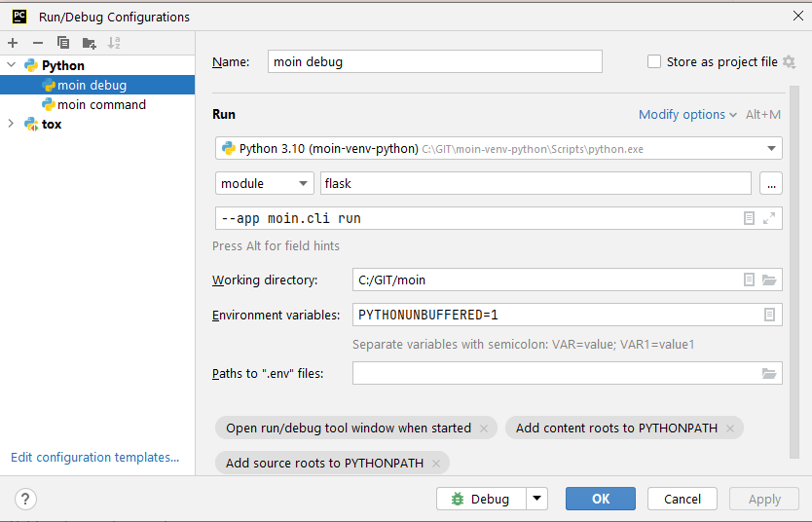Image resolution: width=812 pixels, height=522 pixels.
Task: Open Edit configuration templates link
Action: (x=94, y=458)
